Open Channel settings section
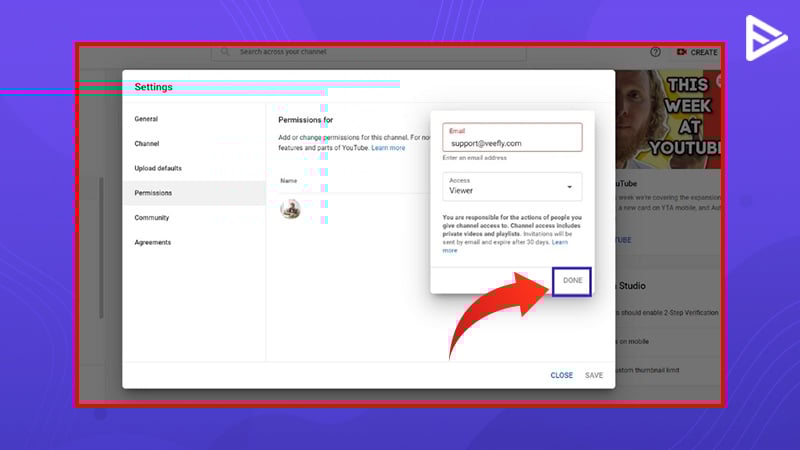800x450 pixels. (x=147, y=143)
